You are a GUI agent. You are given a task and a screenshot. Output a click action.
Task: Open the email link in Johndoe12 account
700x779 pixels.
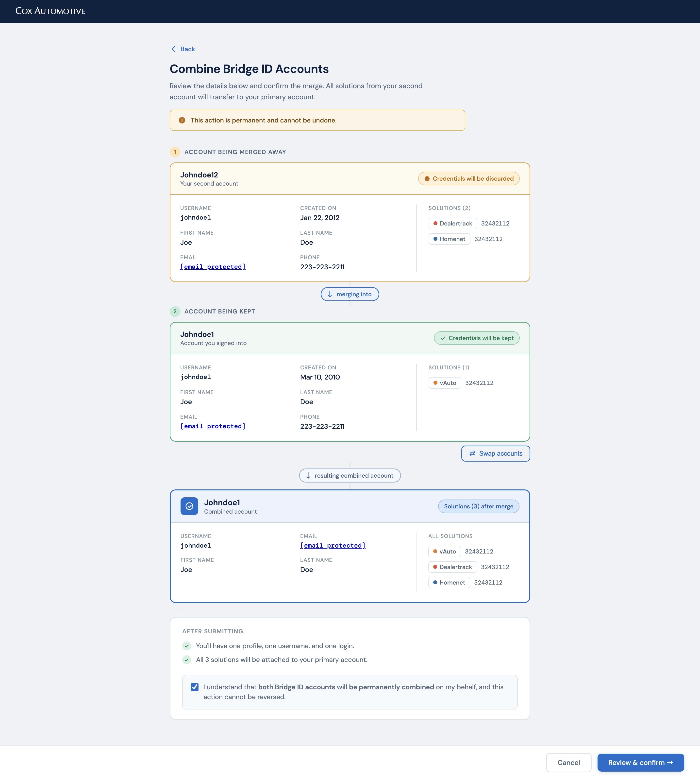(213, 267)
